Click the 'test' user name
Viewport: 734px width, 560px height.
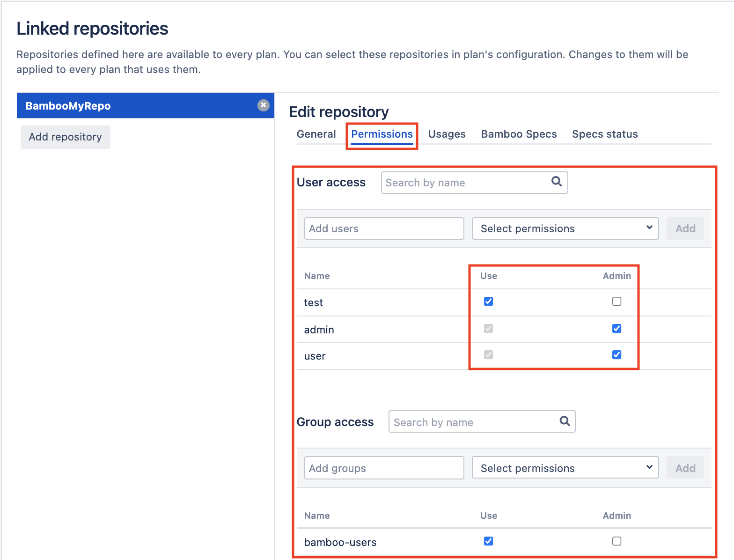click(x=313, y=302)
